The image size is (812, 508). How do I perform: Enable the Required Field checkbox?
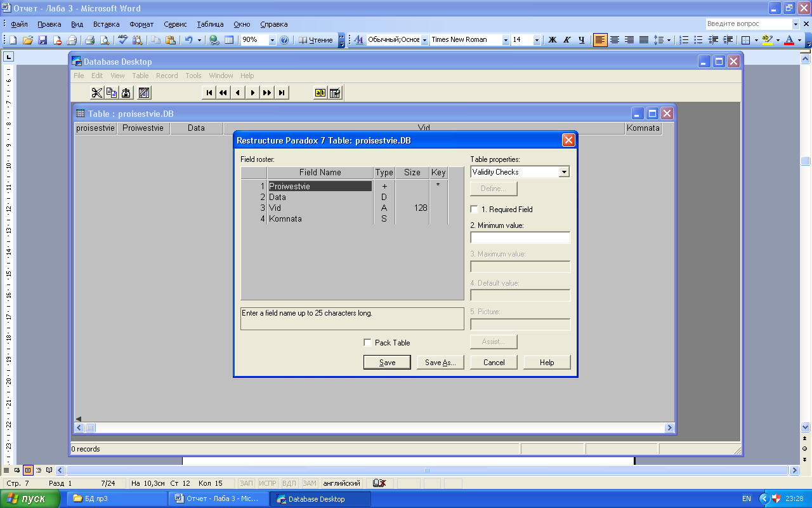[474, 209]
